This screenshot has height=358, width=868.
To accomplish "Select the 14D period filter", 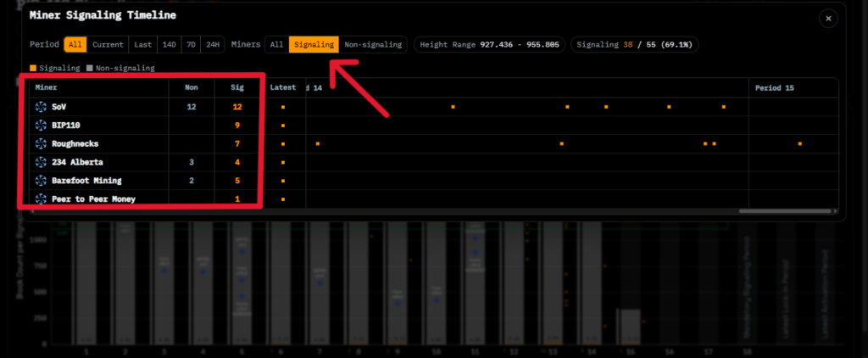I will [x=170, y=44].
